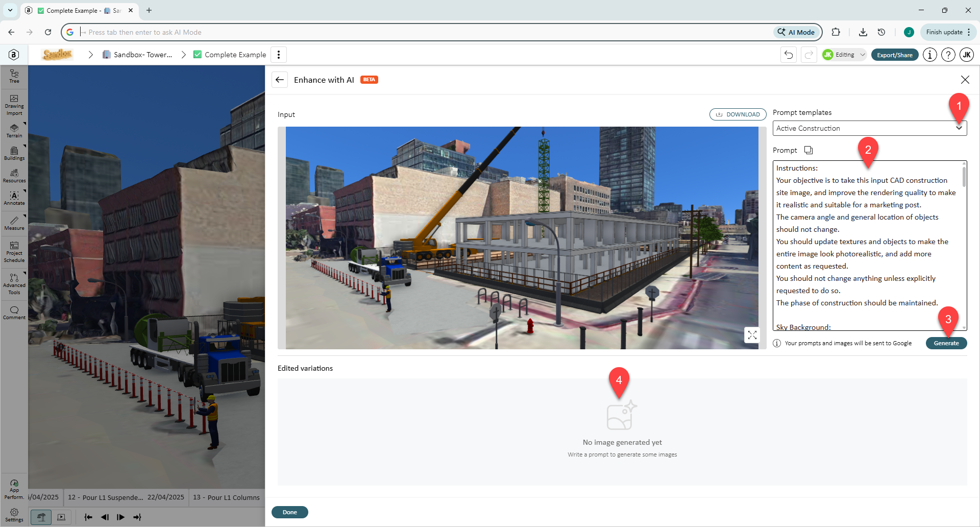980x527 pixels.
Task: Step back one schedule task
Action: click(x=105, y=517)
